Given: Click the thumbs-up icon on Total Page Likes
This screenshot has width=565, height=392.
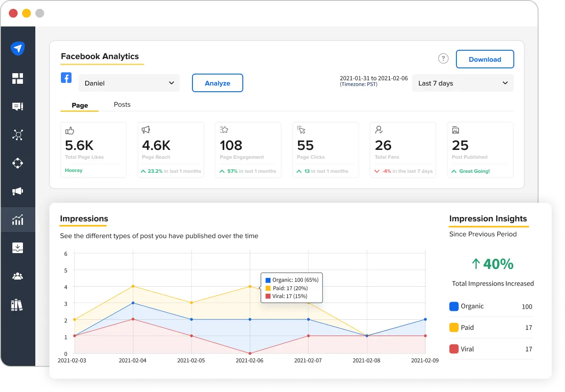Looking at the screenshot, I should [x=69, y=131].
